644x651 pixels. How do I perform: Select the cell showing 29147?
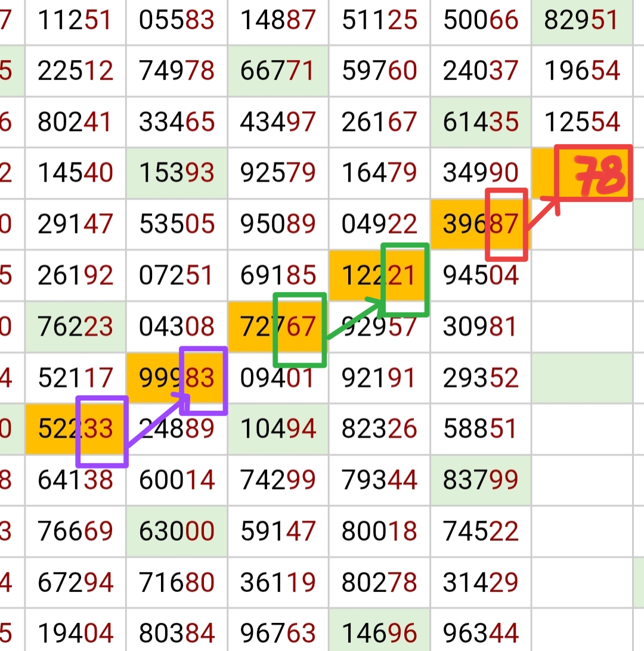click(75, 224)
